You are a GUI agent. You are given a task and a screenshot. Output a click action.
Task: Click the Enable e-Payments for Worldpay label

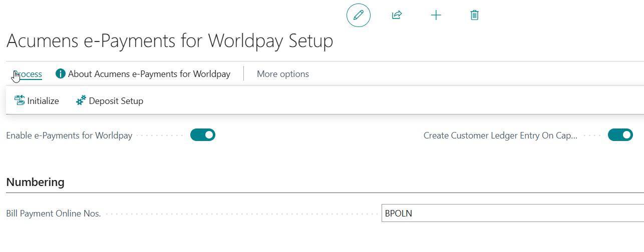[69, 135]
